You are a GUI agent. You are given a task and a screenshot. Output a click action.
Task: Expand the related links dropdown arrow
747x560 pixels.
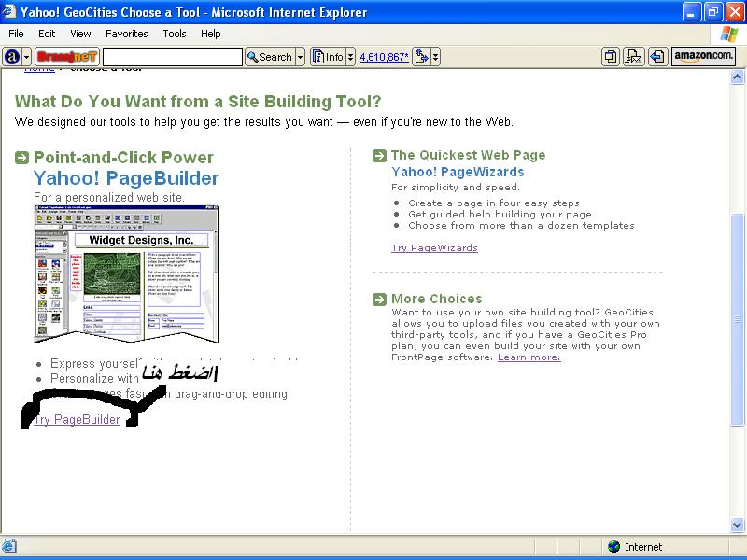click(435, 57)
